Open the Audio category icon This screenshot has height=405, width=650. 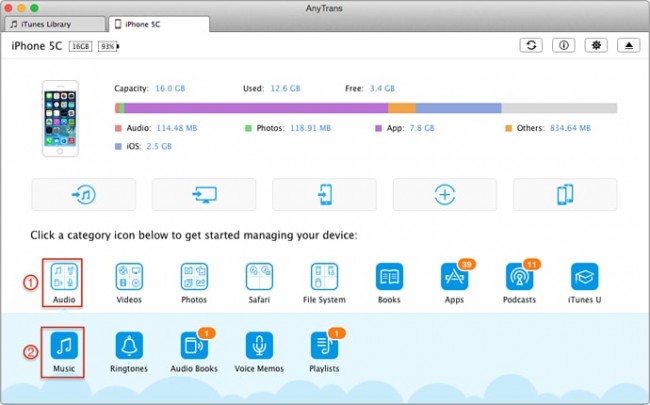click(x=65, y=277)
